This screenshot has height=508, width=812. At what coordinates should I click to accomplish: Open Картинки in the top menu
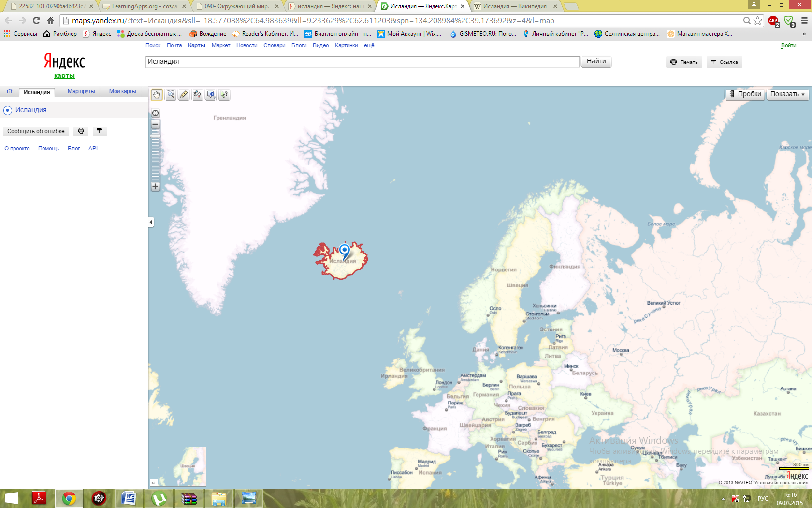point(346,45)
